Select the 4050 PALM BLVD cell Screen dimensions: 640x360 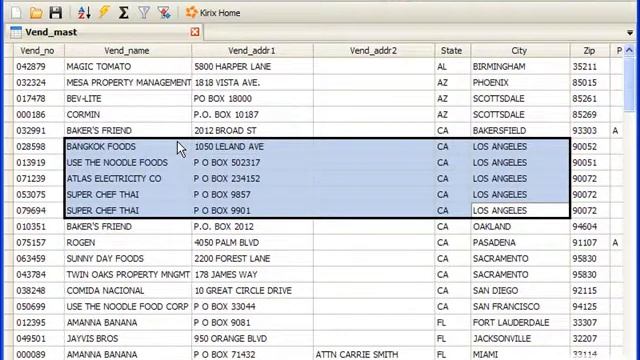(x=252, y=242)
